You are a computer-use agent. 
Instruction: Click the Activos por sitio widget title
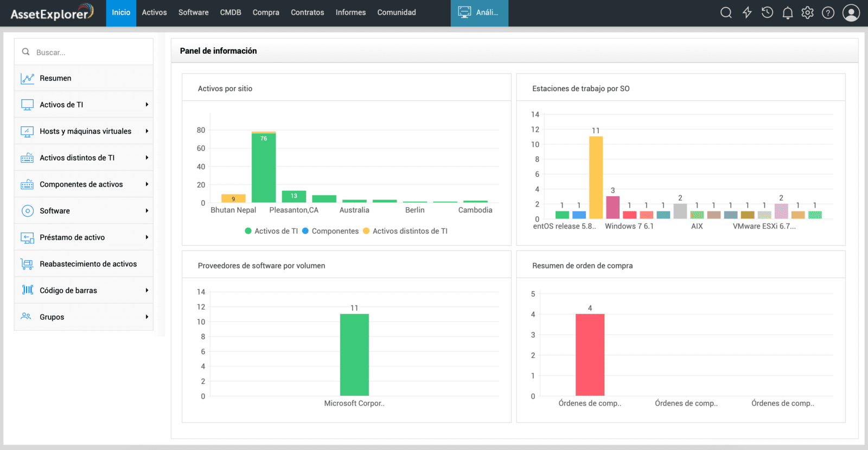[x=225, y=88]
